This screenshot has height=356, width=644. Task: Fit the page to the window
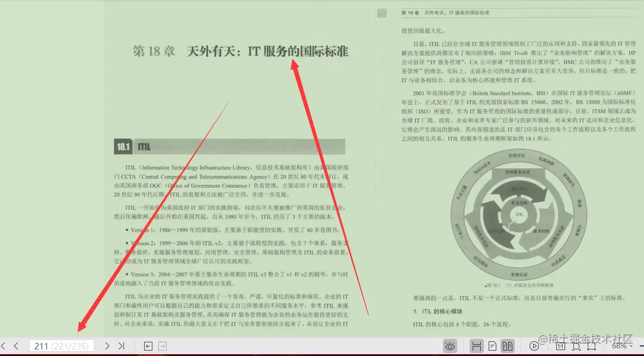tap(576, 345)
